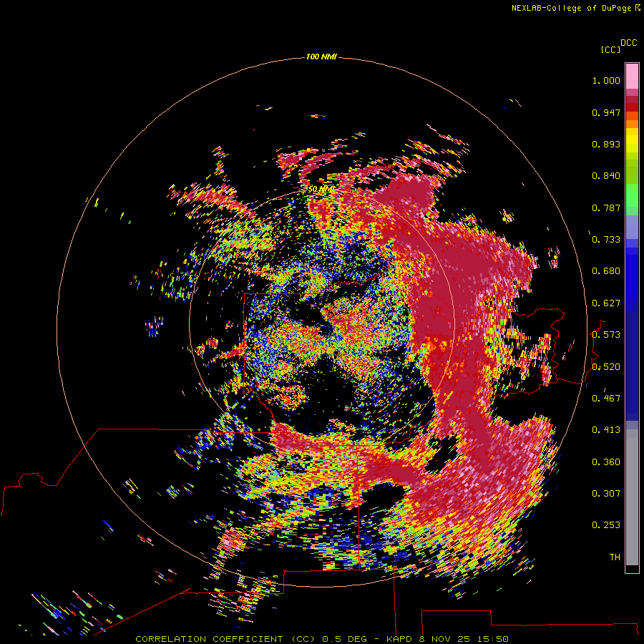
Task: Click the 50 NMI range ring label
Action: [x=321, y=190]
